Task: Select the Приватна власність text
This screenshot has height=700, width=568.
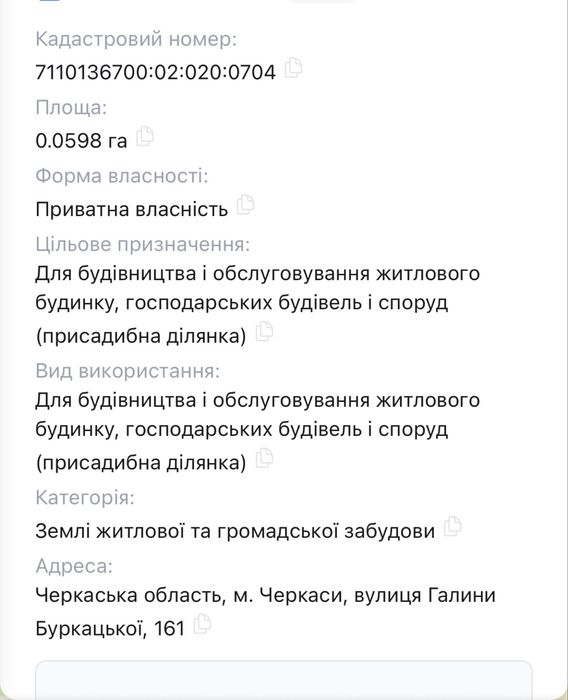Action: point(132,209)
